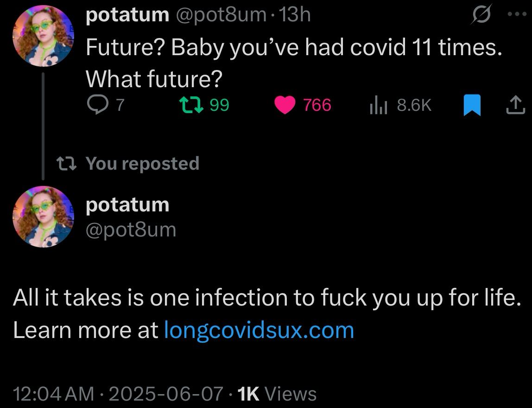Open the 1K Views count
Screen dimensions: 532x408
277,394
